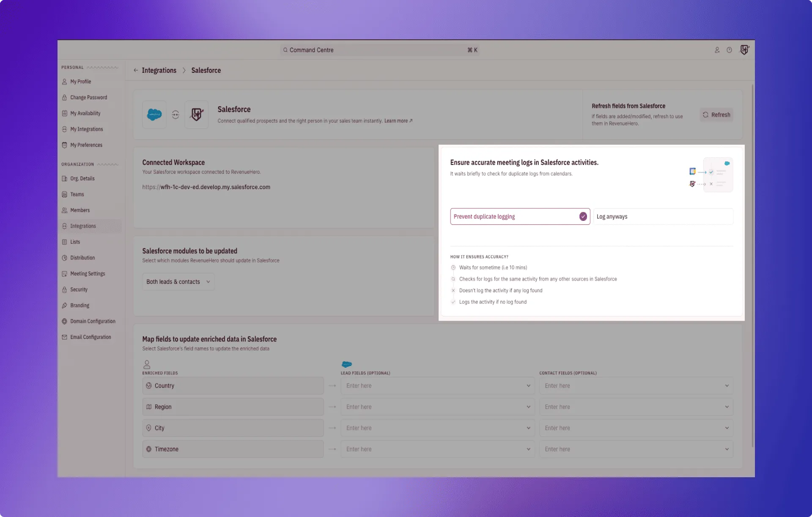Image resolution: width=812 pixels, height=517 pixels.
Task: Open Lead Fields dropdown for City
Action: 437,428
